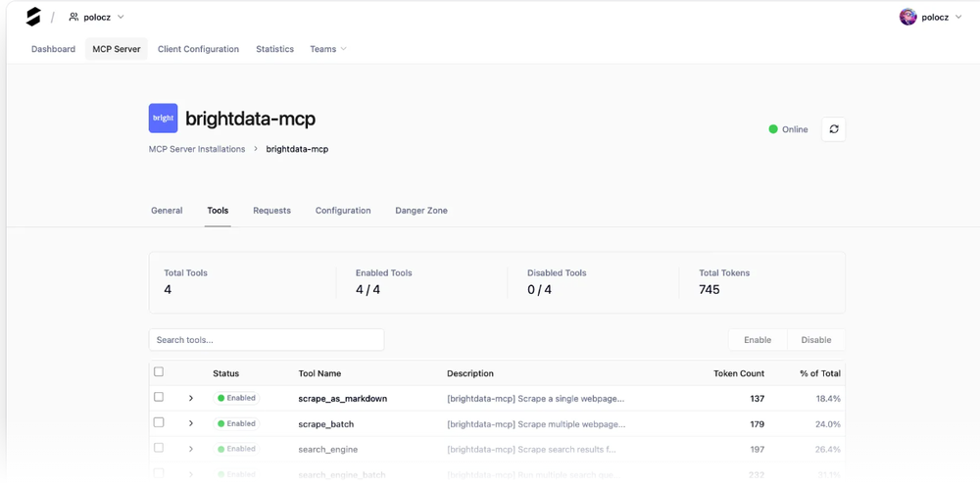
Task: Sort by the % of Total column header
Action: pos(820,373)
